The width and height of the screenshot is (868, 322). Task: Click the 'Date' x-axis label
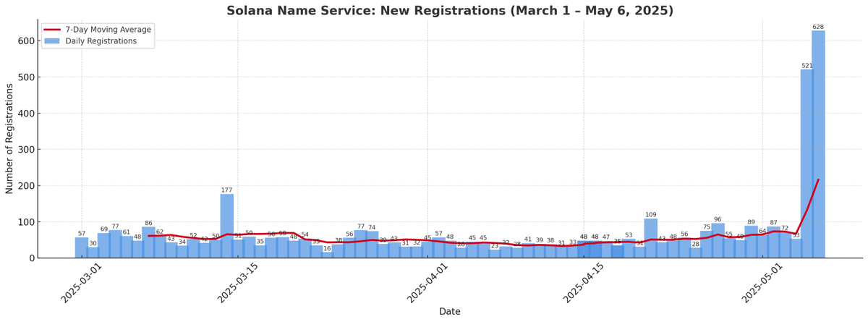(450, 311)
